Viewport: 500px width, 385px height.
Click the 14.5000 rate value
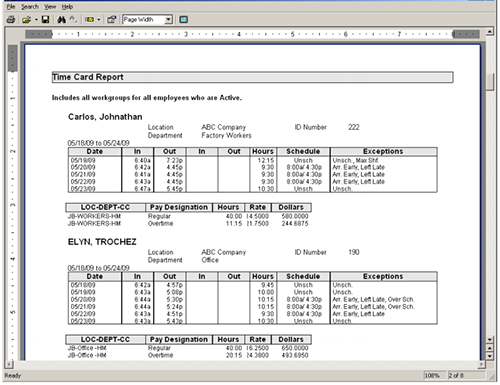(x=257, y=216)
